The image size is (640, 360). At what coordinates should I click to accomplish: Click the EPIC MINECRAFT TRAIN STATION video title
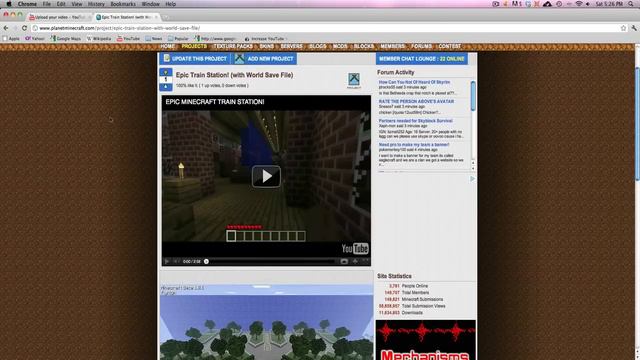pos(215,102)
